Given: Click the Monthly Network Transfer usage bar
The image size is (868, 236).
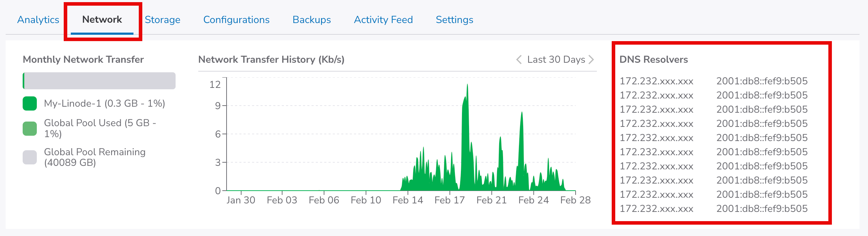Looking at the screenshot, I should tap(99, 81).
